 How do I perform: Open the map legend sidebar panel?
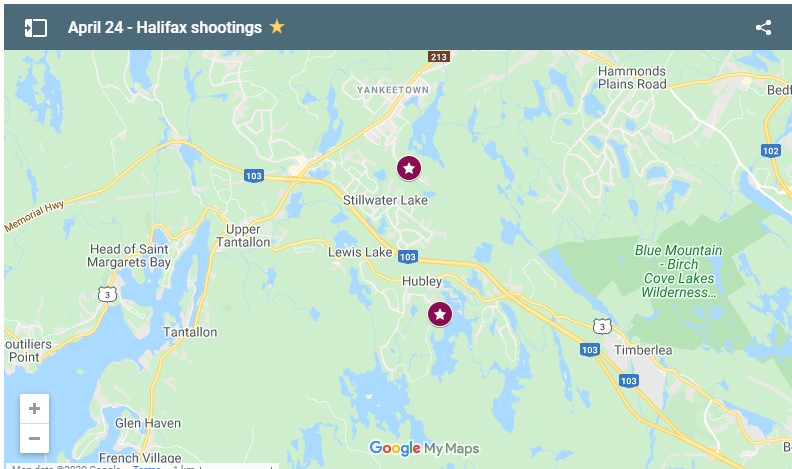36,28
